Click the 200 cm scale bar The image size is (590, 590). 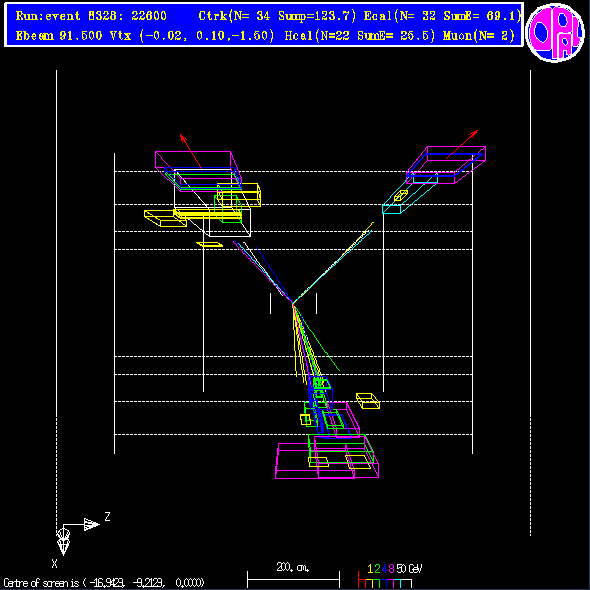click(x=293, y=580)
